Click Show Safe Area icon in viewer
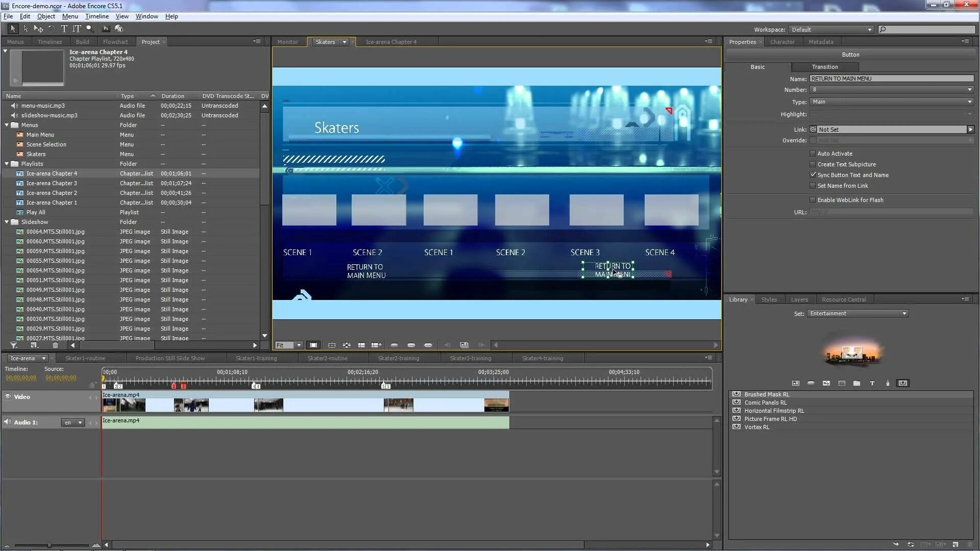 313,345
